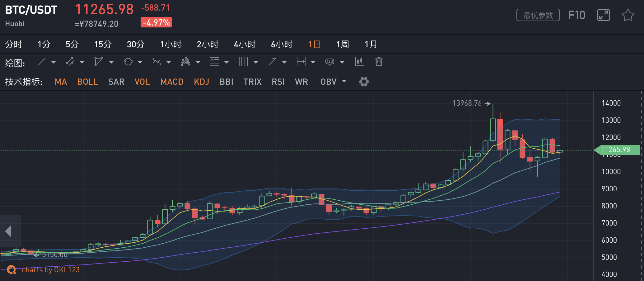The width and height of the screenshot is (644, 281).
Task: Enable the SAR indicator
Action: (x=116, y=82)
